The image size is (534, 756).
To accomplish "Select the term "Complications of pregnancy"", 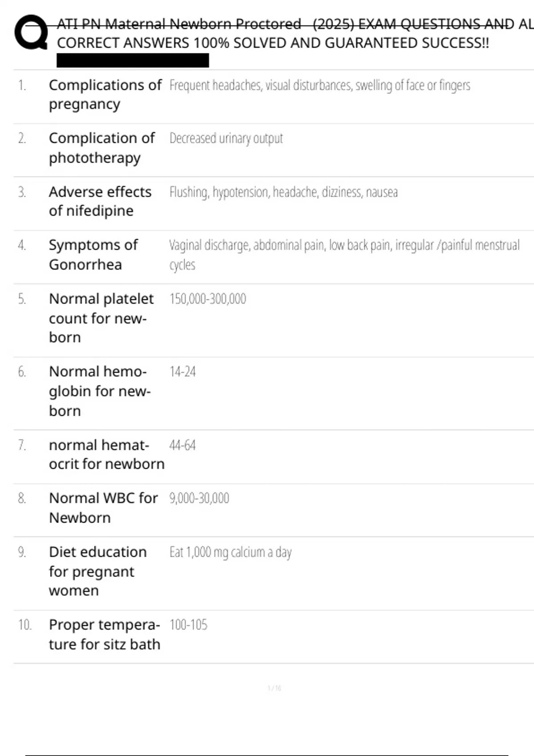I will pos(105,94).
